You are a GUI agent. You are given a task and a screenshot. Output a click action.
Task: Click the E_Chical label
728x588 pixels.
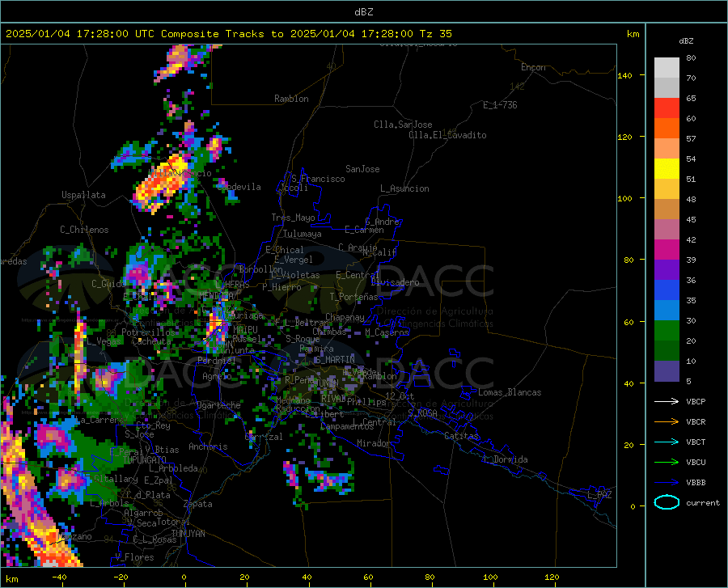[285, 250]
